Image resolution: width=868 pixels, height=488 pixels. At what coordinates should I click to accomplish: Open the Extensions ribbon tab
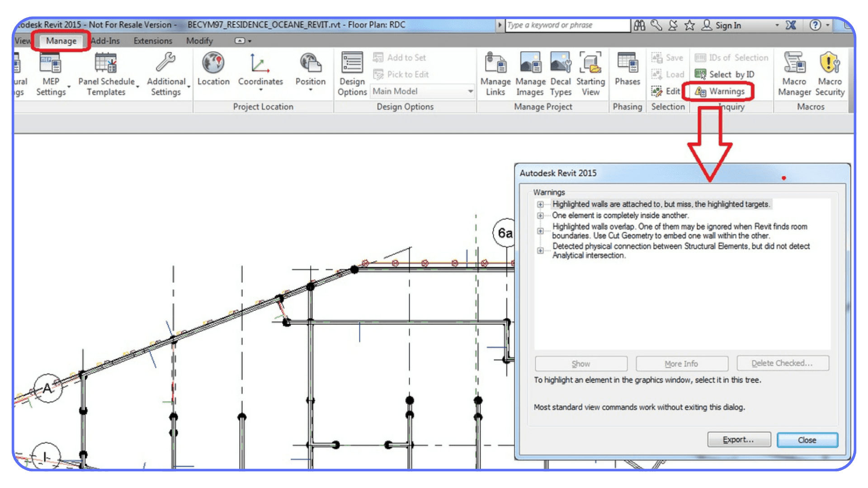pyautogui.click(x=152, y=41)
